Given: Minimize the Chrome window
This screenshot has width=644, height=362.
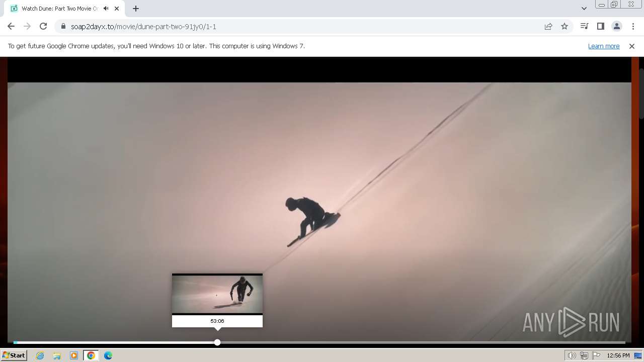Looking at the screenshot, I should (x=602, y=5).
